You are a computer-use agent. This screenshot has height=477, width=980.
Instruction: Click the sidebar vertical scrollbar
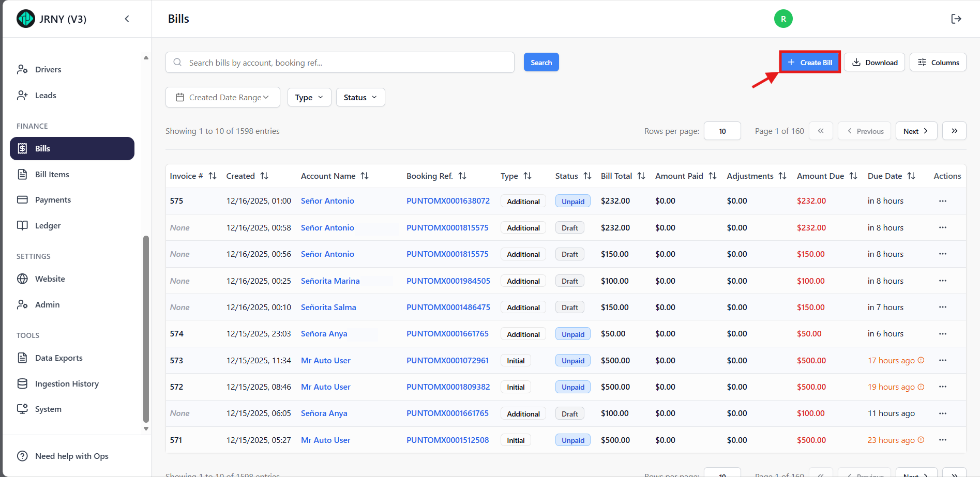pos(146,329)
